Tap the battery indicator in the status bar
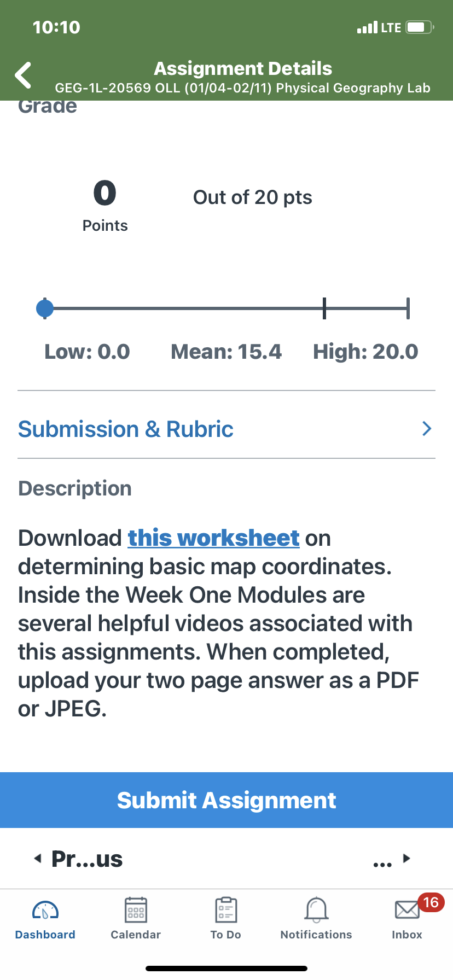Image resolution: width=453 pixels, height=980 pixels. [x=420, y=27]
